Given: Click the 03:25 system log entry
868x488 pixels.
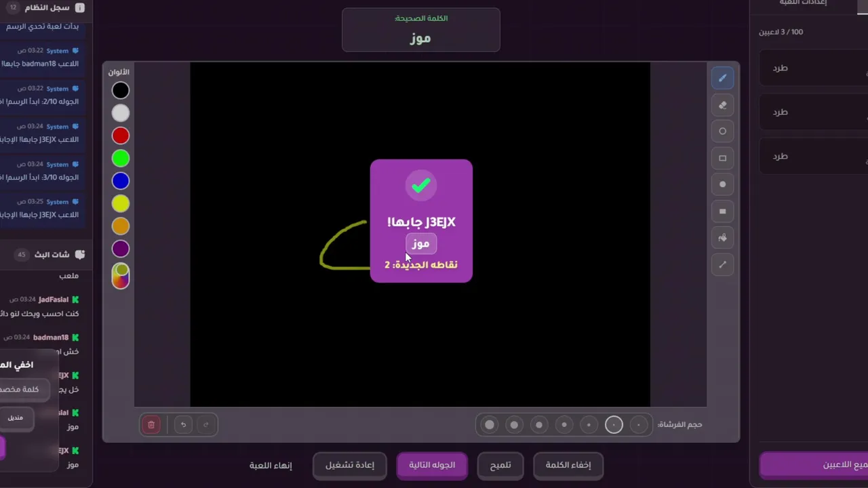Looking at the screenshot, I should pos(41,208).
